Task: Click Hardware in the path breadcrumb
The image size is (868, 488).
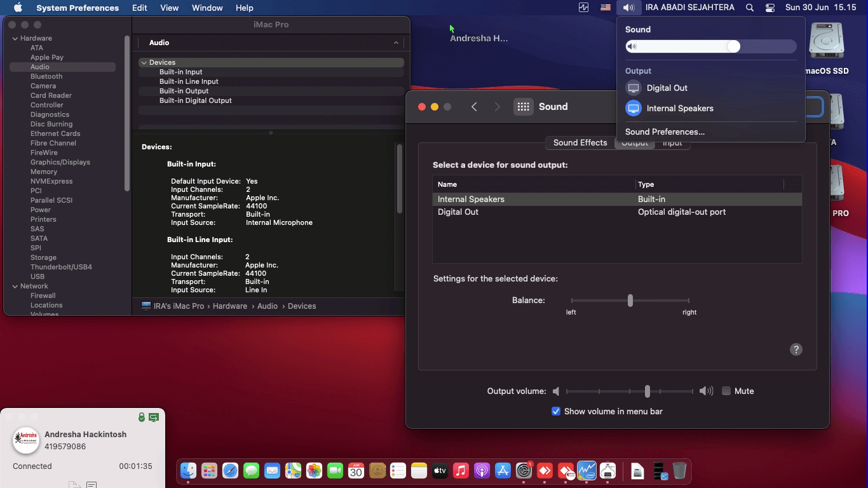Action: 230,306
